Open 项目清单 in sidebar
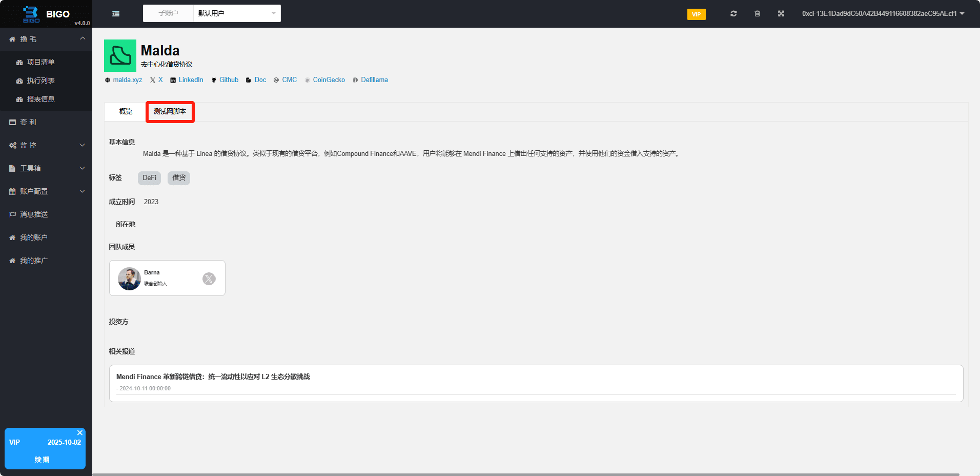 pos(41,62)
